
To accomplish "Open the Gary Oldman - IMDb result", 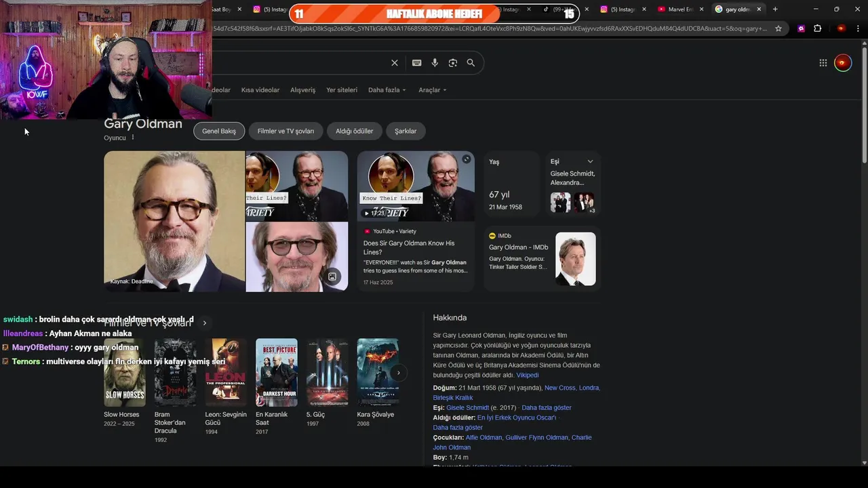I will [519, 247].
